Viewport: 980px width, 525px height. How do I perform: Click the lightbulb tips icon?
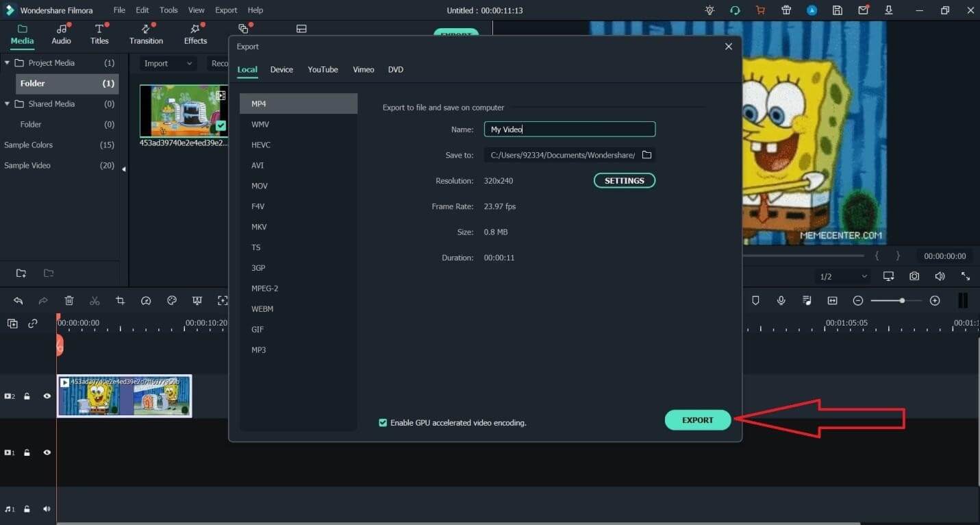(x=709, y=10)
